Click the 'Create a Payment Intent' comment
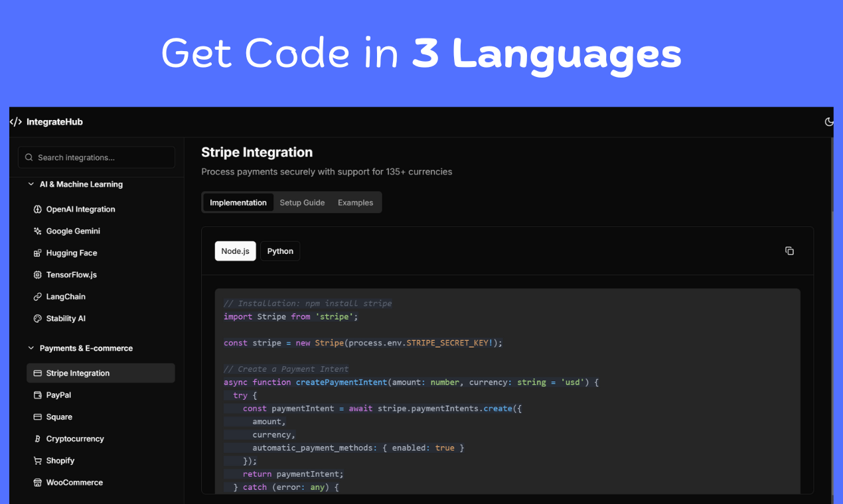This screenshot has height=504, width=843. 286,369
